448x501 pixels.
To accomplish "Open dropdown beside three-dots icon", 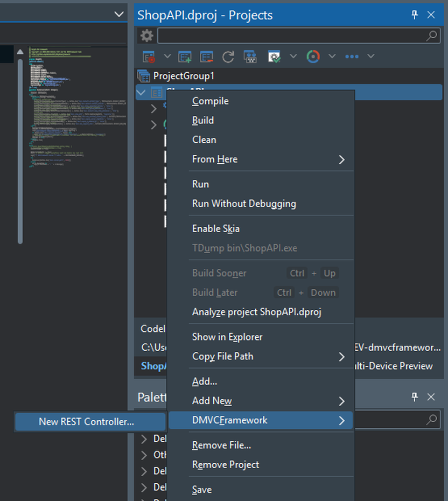I will coord(370,56).
